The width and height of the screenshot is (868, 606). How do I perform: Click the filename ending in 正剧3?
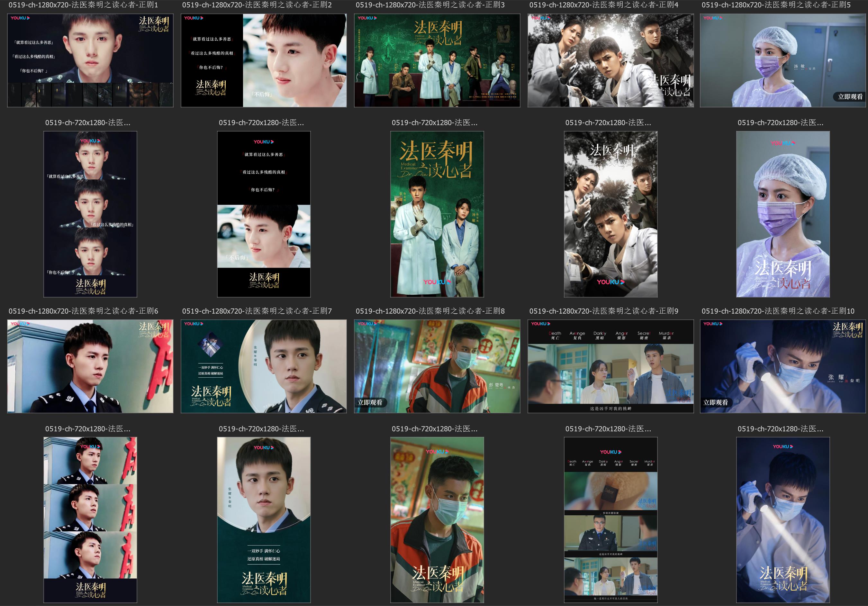click(x=430, y=5)
